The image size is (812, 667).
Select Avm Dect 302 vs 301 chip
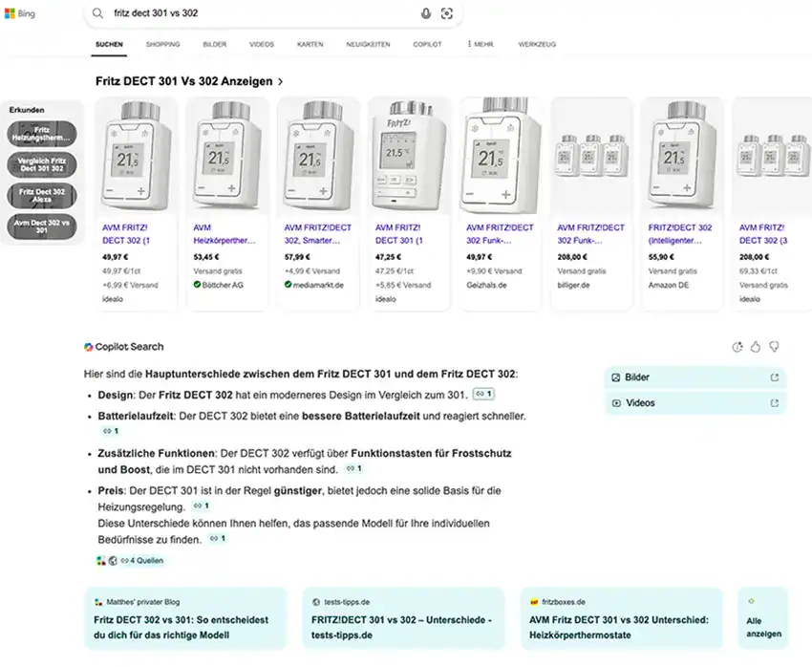[x=42, y=226]
